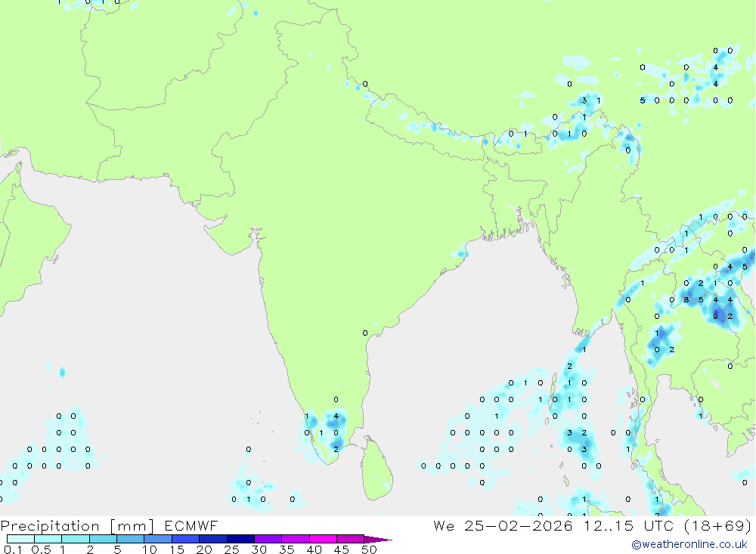Pick the 10–15 mm blue legend swatch
756x554 pixels.
(x=158, y=539)
